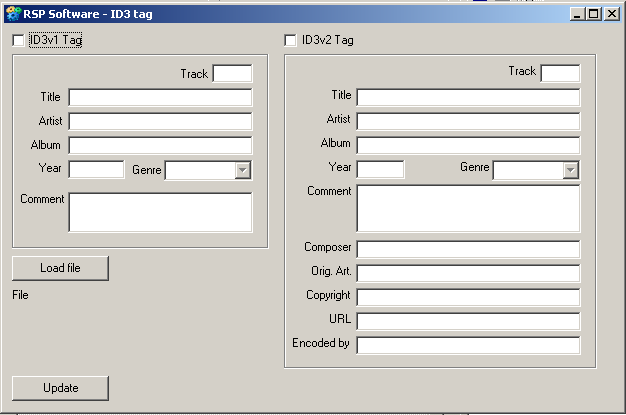Click the ID3v1 Tag label text
This screenshot has width=626, height=415.
point(55,40)
